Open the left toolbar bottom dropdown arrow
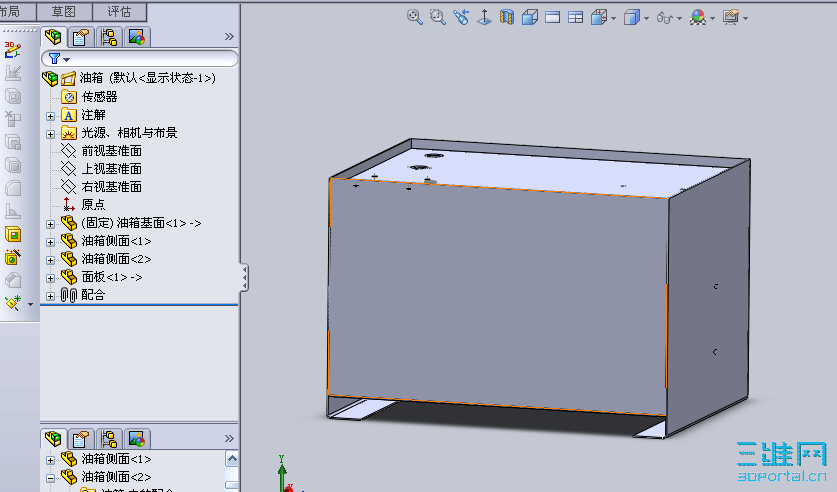This screenshot has height=492, width=837. [30, 305]
